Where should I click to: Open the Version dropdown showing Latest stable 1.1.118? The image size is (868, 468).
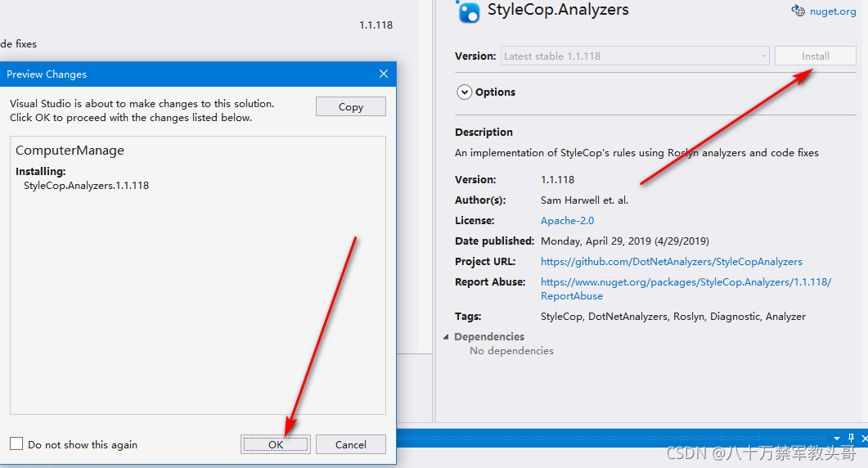coord(635,56)
